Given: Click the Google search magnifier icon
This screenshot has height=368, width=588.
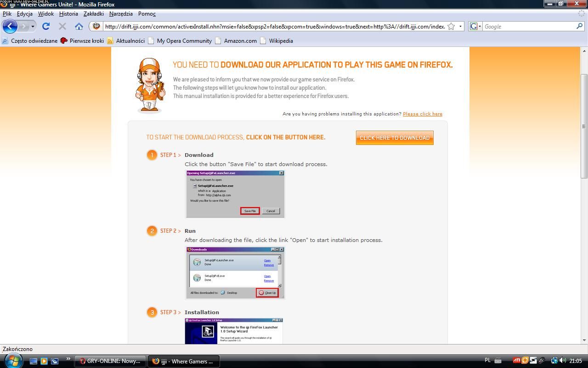Looking at the screenshot, I should point(579,26).
